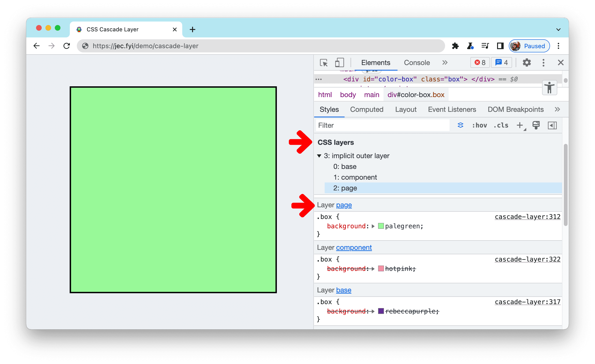The width and height of the screenshot is (595, 364).
Task: Open the page layer link
Action: [x=344, y=205]
